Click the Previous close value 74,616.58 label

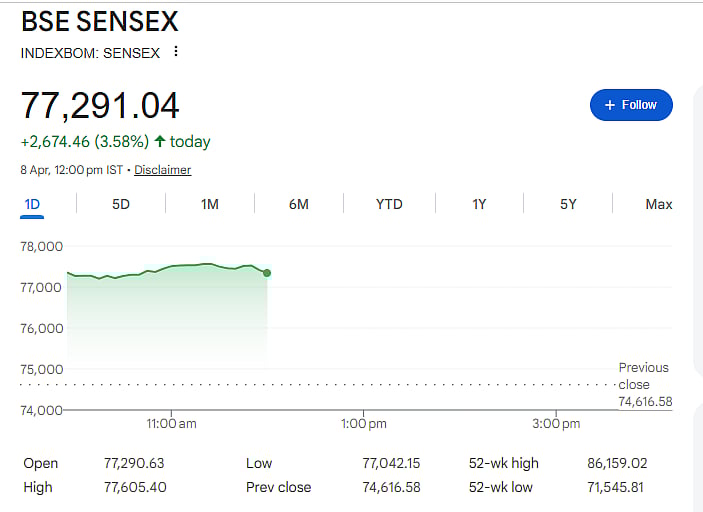click(644, 401)
